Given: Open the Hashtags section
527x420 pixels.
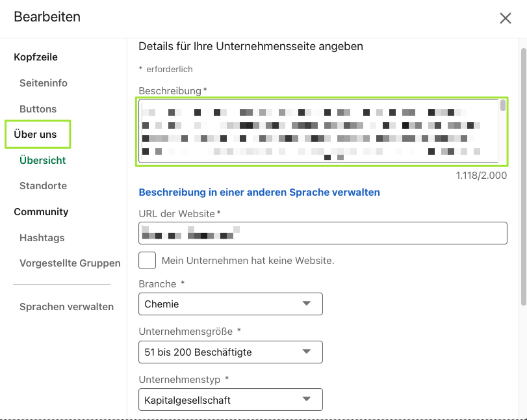Looking at the screenshot, I should pyautogui.click(x=42, y=238).
